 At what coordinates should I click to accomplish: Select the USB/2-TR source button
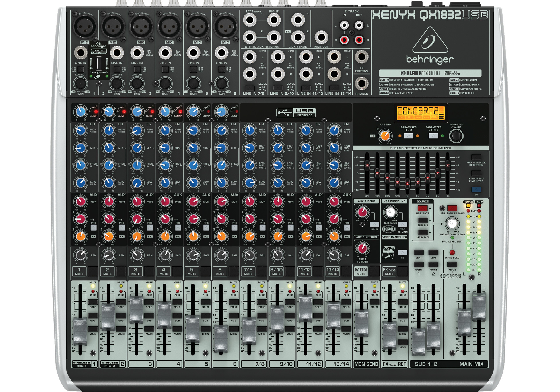tap(423, 208)
